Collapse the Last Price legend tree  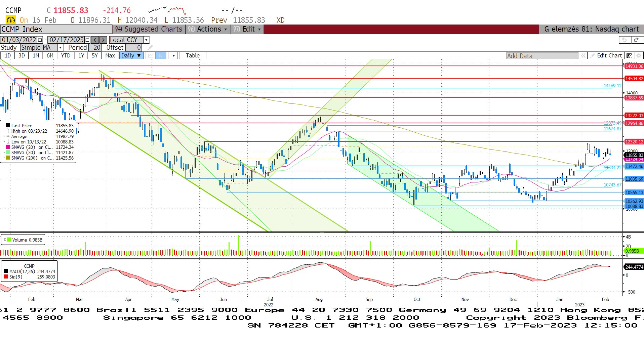click(x=4, y=125)
